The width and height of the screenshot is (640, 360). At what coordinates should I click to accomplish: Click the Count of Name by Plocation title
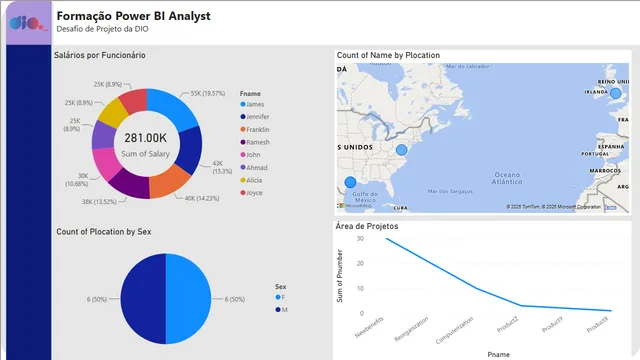388,55
